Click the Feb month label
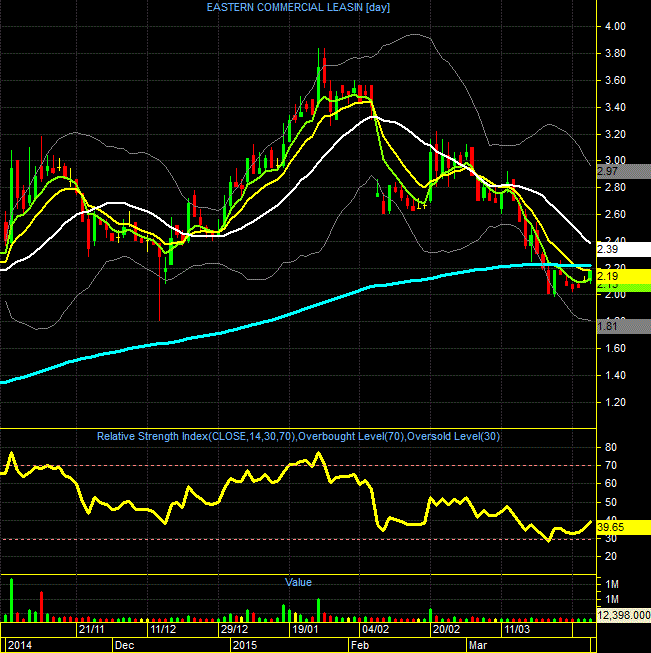Image resolution: width=651 pixels, height=653 pixels. coord(360,645)
